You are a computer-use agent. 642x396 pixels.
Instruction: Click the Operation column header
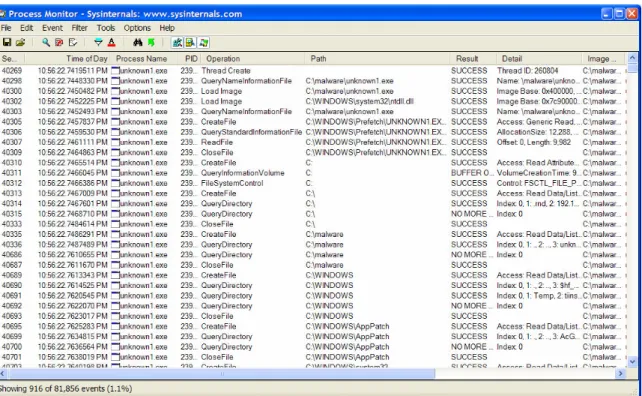[x=253, y=59]
